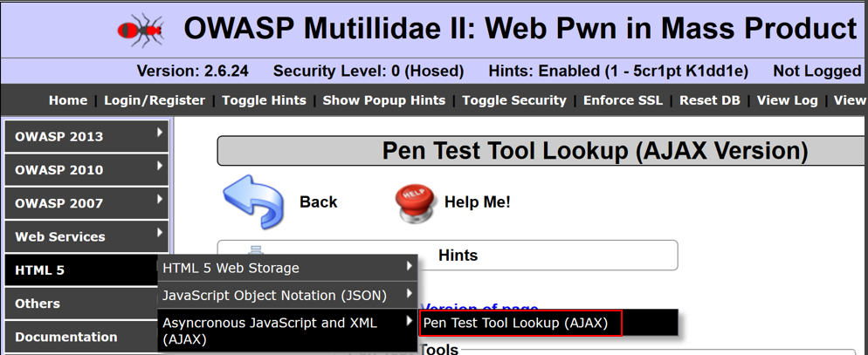Click the arrow beside OWASP 2007
Viewport: 868px width, 355px height.
click(160, 199)
